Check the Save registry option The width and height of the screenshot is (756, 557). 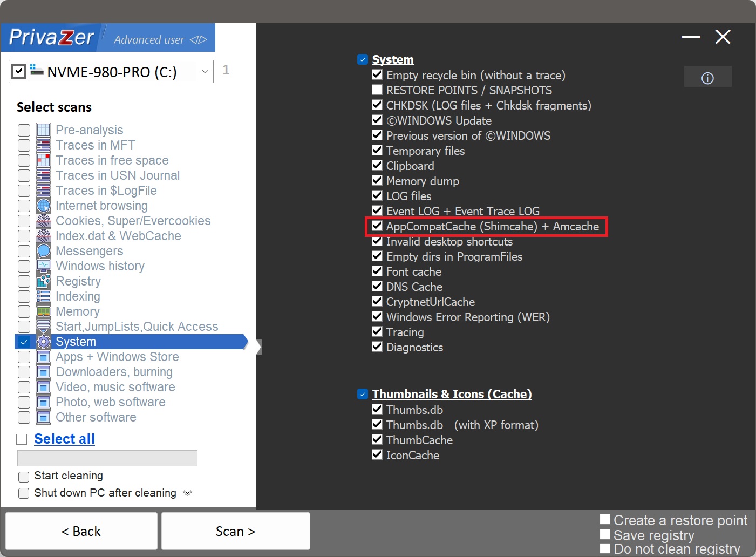tap(605, 534)
